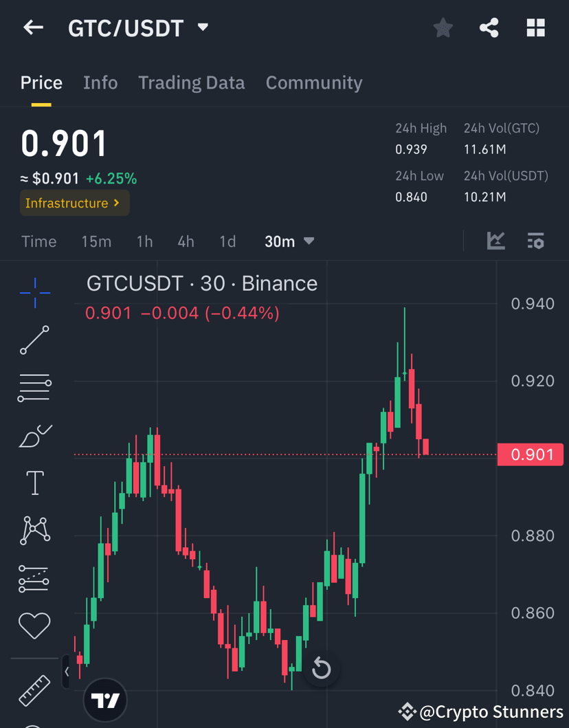The image size is (569, 728).
Task: Share the GTC/USDT chart
Action: (489, 27)
